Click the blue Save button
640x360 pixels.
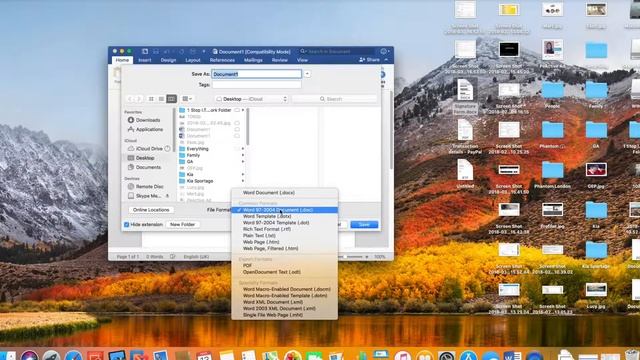pyautogui.click(x=364, y=224)
